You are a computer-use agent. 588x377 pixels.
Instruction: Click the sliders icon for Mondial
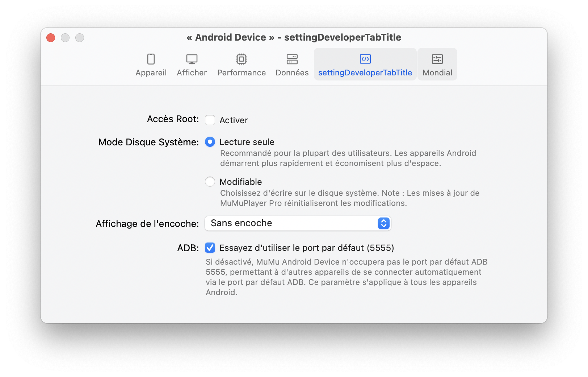click(437, 59)
